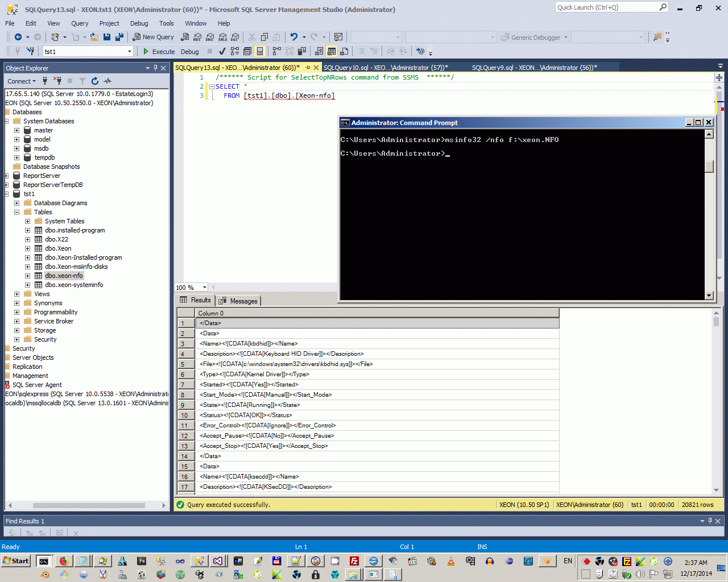Switch to SQLQuery9.sql tab
Image resolution: width=728 pixels, height=582 pixels.
point(534,68)
